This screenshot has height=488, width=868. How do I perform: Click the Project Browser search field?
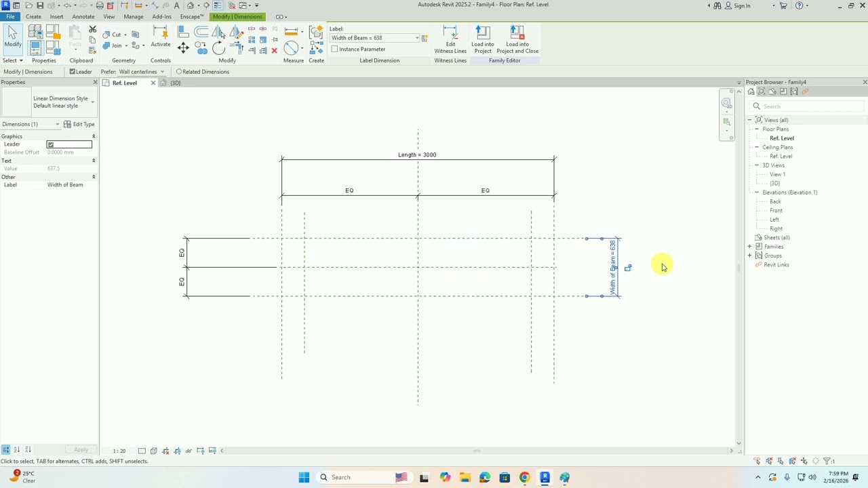tap(807, 106)
